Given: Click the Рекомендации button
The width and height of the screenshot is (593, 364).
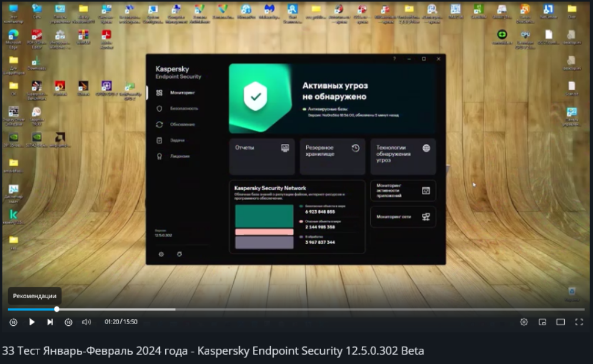Looking at the screenshot, I should 35,296.
